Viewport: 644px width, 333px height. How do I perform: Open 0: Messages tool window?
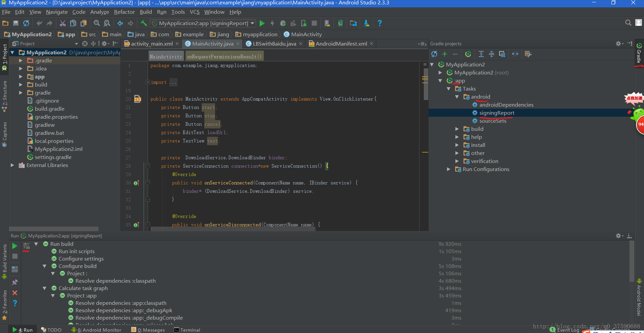(148, 330)
